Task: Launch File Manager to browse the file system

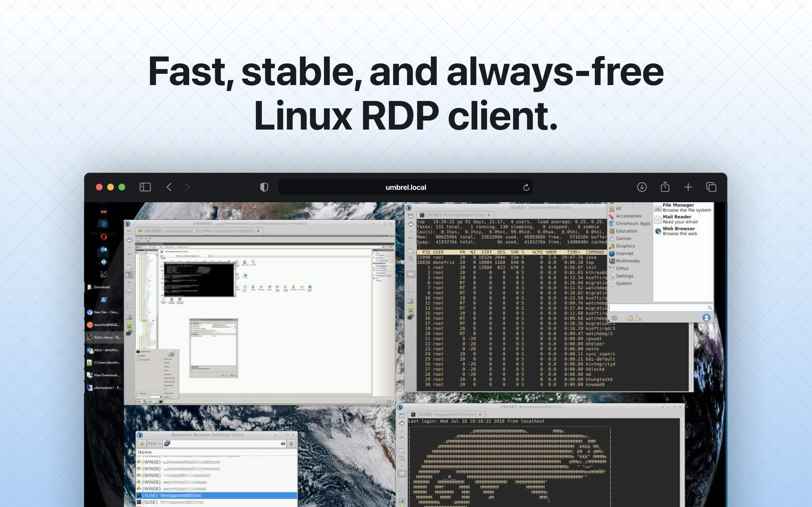Action: tap(678, 208)
